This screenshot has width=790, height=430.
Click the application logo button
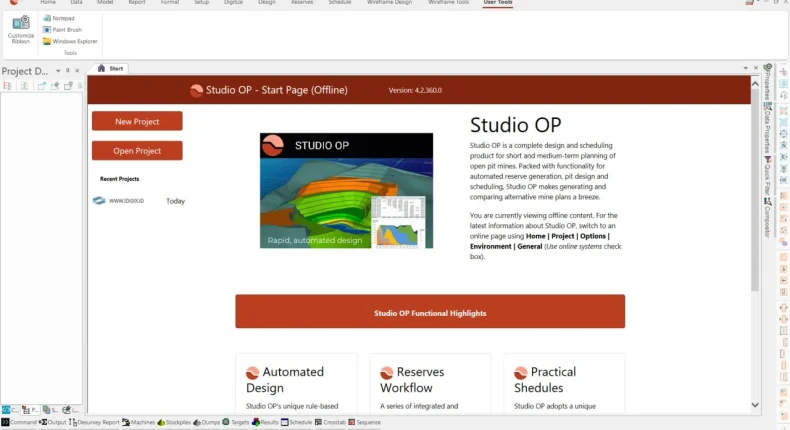(14, 2)
